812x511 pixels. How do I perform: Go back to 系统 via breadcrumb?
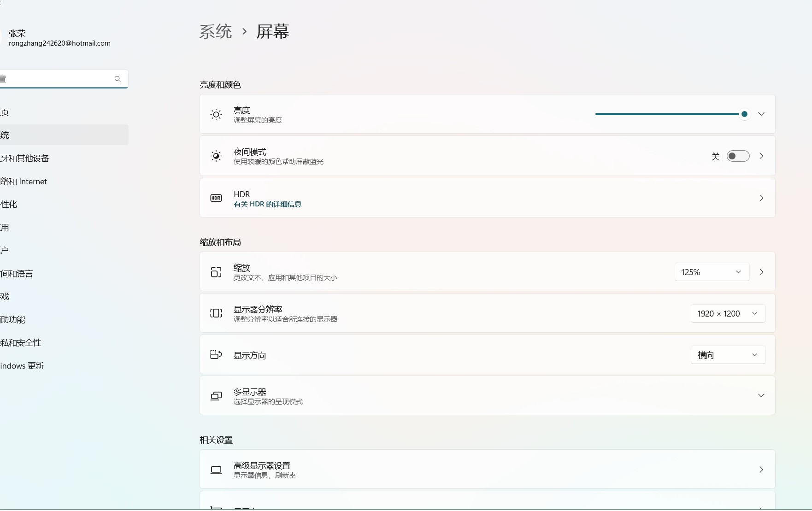pyautogui.click(x=216, y=32)
